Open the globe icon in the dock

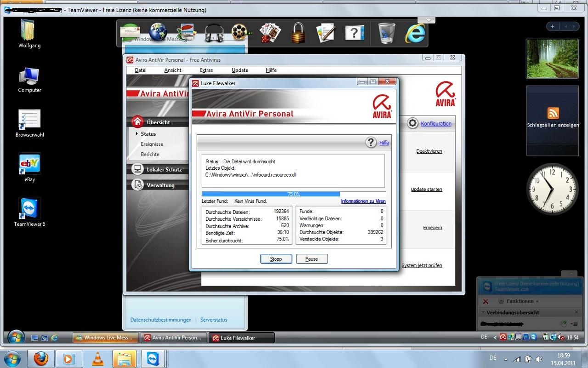pyautogui.click(x=158, y=33)
